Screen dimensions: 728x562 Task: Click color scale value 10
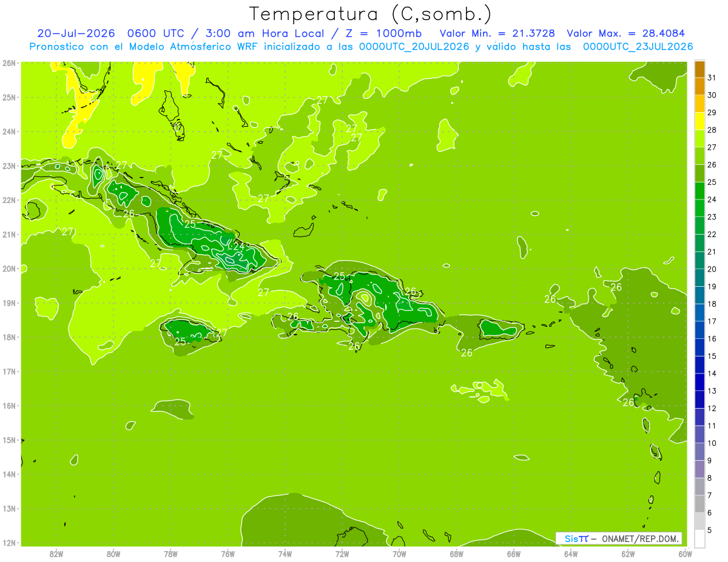712,443
